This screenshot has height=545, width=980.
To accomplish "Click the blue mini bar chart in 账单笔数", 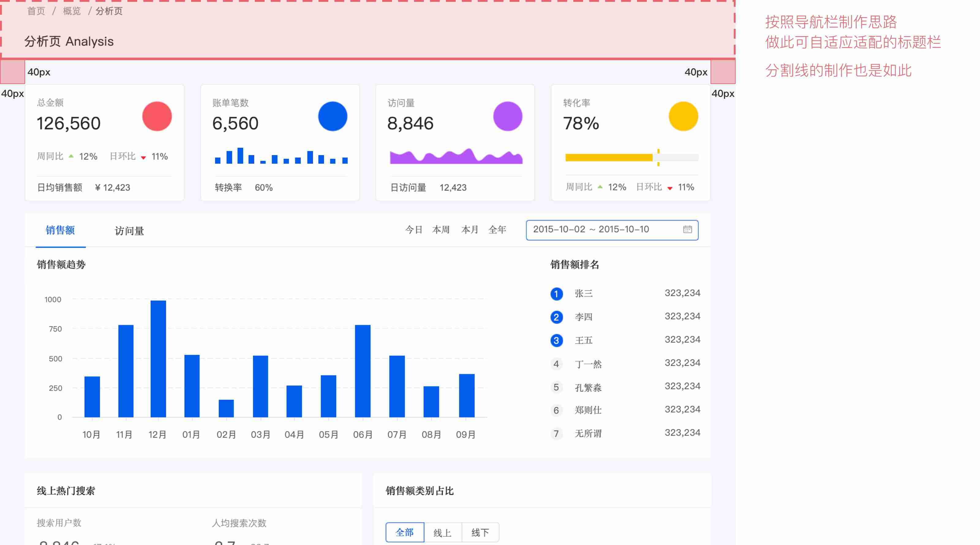I will (281, 155).
